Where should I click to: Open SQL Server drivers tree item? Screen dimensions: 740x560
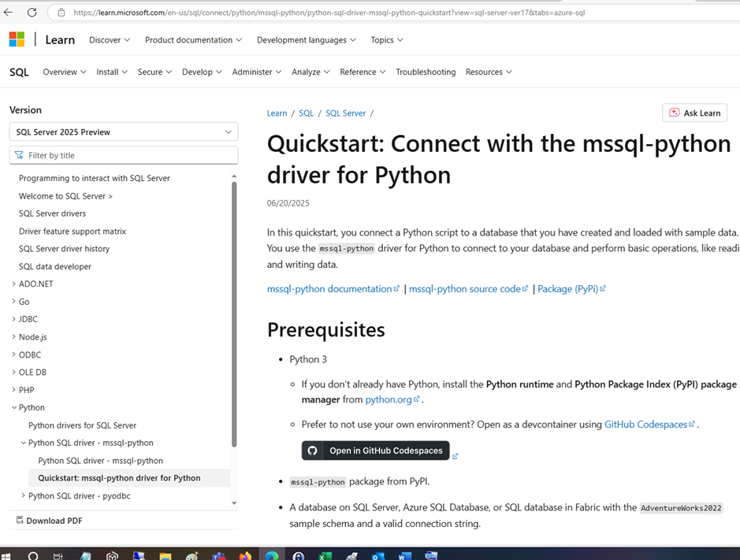coord(52,213)
